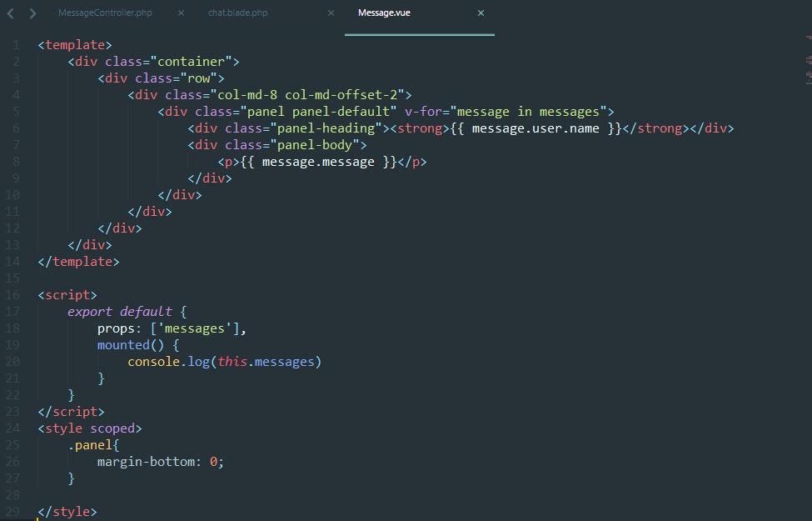Close the Message.vue tab

click(481, 13)
